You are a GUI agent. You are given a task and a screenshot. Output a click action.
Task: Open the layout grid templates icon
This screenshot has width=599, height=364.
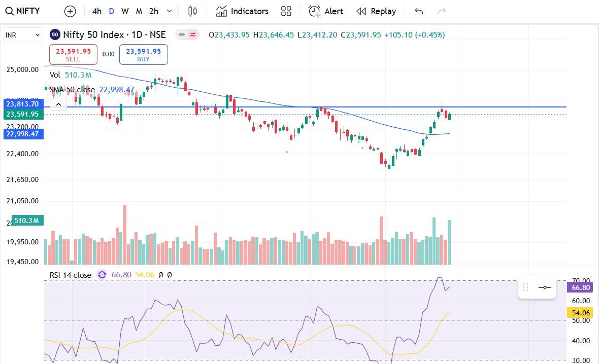click(286, 12)
